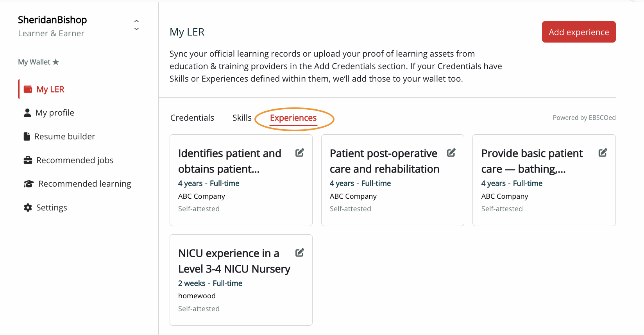Click the briefcase icon for Recommended jobs
Screen dimensions: 644x335
click(28, 160)
